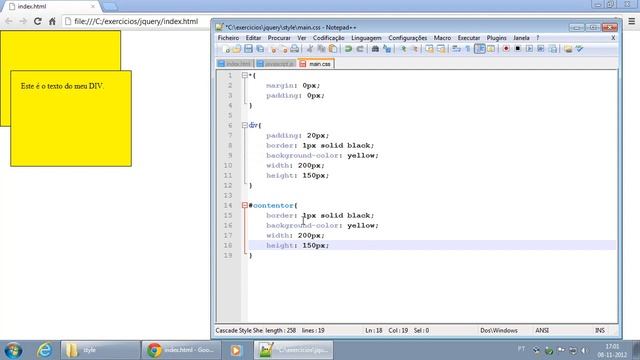Collapse the * rule fold marker
This screenshot has height=360, width=640.
(x=244, y=75)
